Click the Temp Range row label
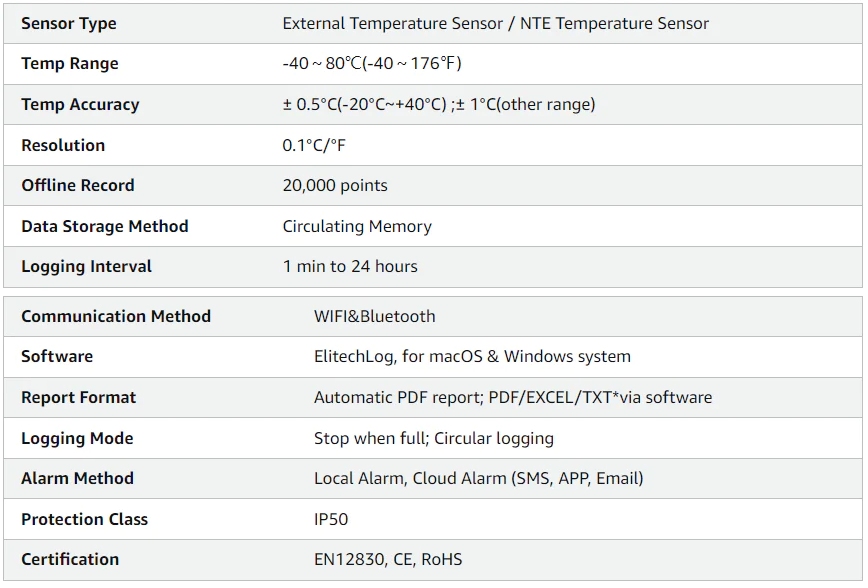868x588 pixels. tap(70, 64)
